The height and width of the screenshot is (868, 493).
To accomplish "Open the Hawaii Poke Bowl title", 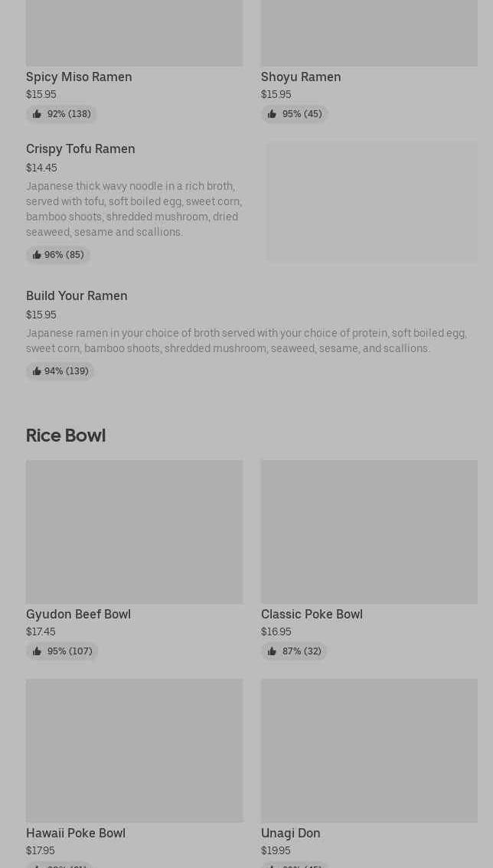I will point(76,833).
